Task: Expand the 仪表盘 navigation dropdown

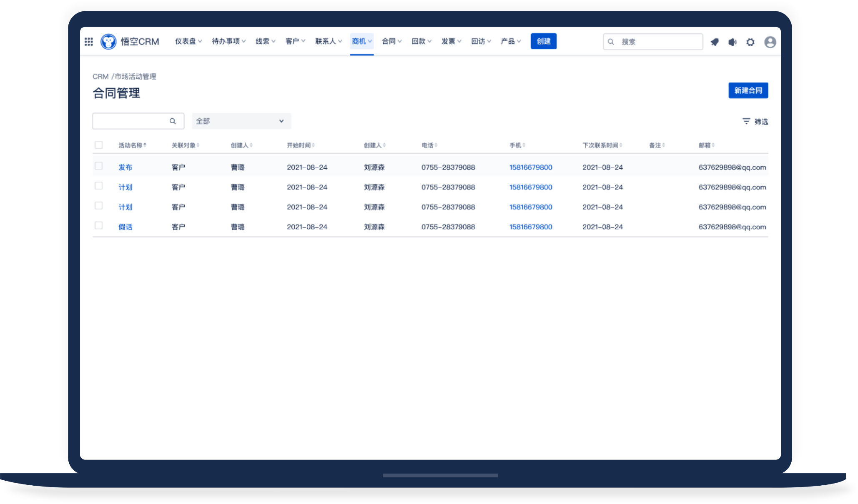Action: [x=188, y=41]
